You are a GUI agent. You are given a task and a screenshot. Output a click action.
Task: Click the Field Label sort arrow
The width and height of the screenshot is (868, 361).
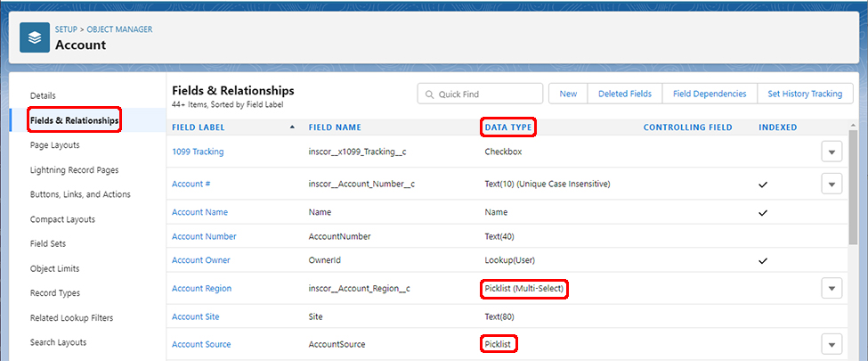[x=293, y=127]
